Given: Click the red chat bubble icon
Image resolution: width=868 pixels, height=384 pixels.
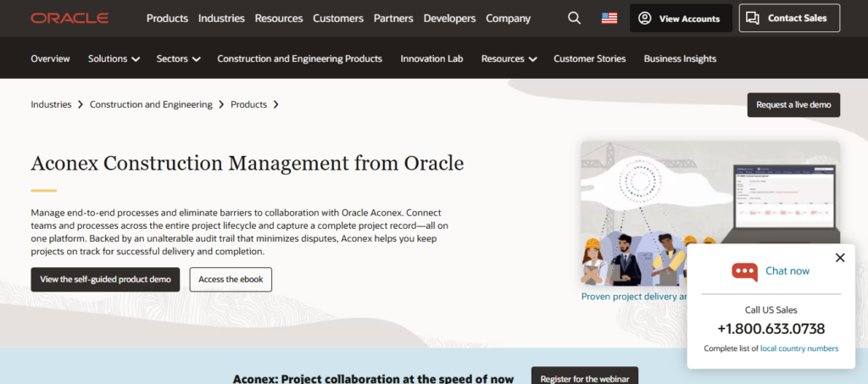Looking at the screenshot, I should 744,271.
